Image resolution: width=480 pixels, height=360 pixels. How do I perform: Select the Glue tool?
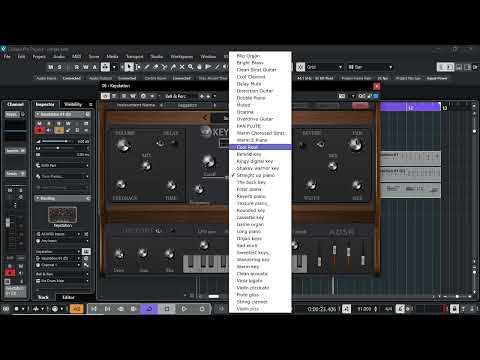pyautogui.click(x=173, y=67)
